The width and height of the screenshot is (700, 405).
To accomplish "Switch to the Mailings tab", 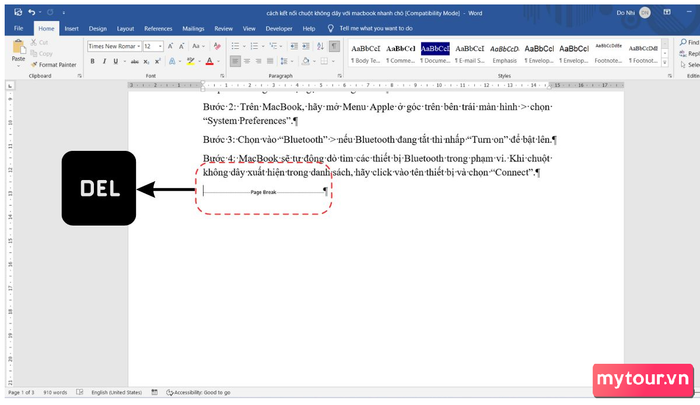I will click(193, 28).
